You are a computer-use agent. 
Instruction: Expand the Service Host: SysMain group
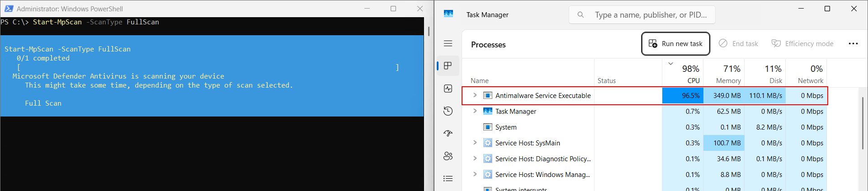475,143
